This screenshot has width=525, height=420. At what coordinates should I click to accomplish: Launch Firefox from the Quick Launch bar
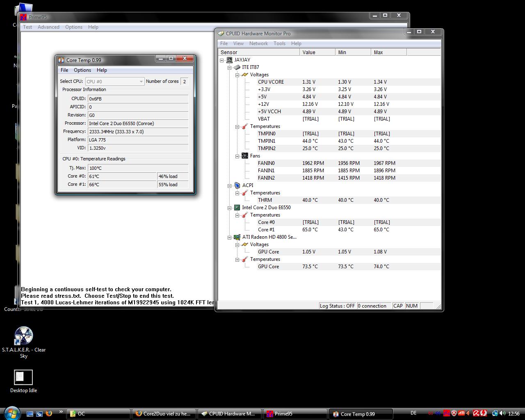pos(49,413)
